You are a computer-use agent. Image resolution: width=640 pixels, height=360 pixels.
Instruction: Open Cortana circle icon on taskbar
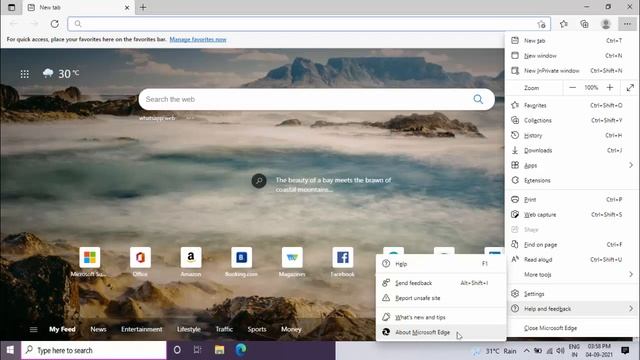(177, 350)
